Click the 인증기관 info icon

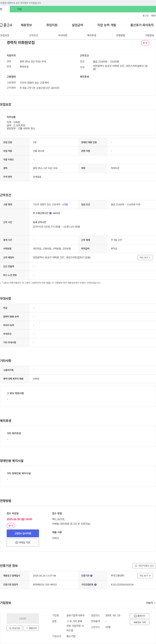point(91,575)
